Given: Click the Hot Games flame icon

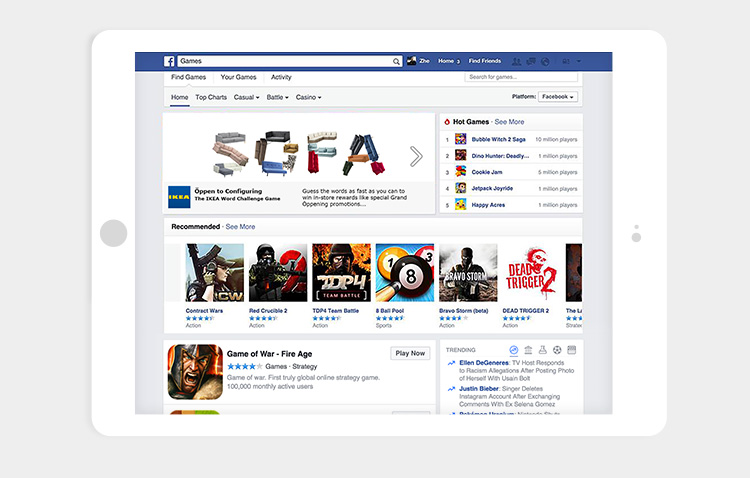Looking at the screenshot, I should click(x=447, y=122).
